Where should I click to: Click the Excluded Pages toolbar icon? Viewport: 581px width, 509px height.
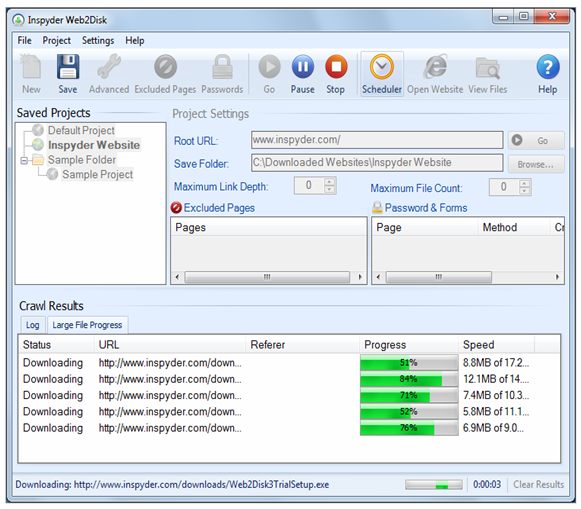click(x=165, y=67)
